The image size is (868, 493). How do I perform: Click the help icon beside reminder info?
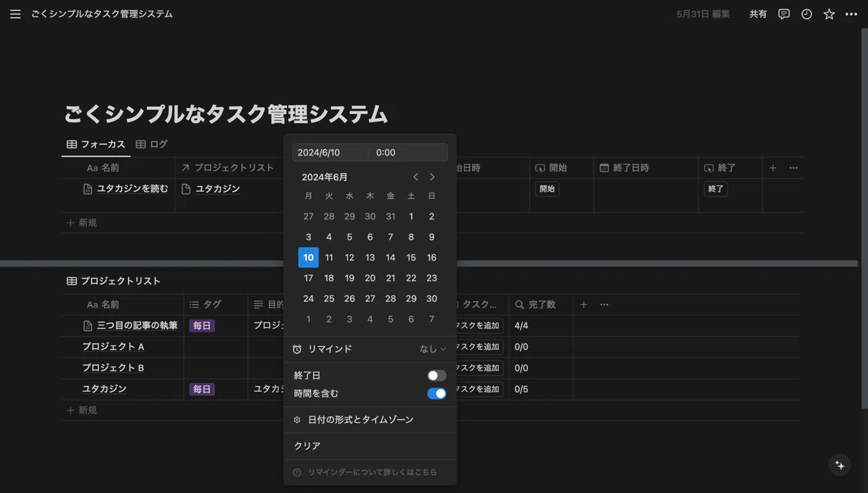tap(297, 472)
